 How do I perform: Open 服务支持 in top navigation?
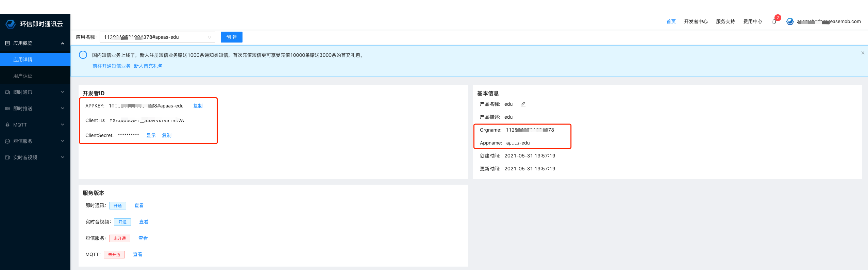pos(725,21)
